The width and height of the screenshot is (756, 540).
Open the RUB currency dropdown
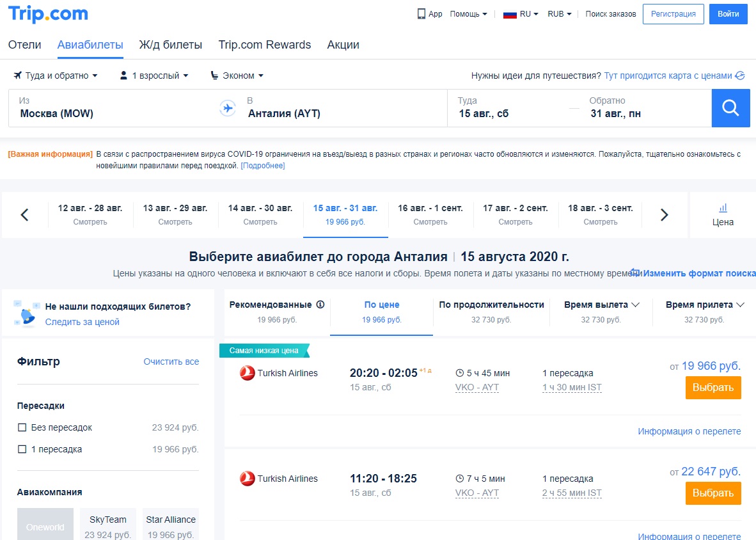pyautogui.click(x=560, y=14)
